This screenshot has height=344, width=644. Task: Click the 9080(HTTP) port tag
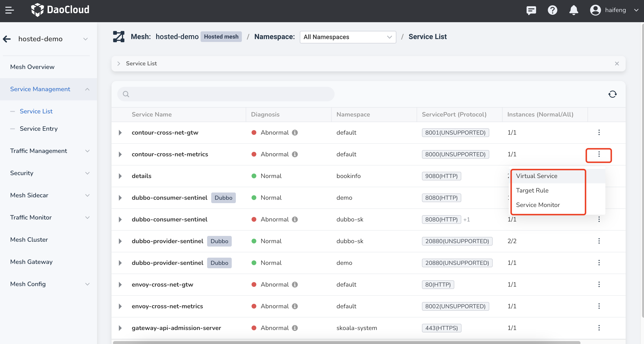point(441,176)
